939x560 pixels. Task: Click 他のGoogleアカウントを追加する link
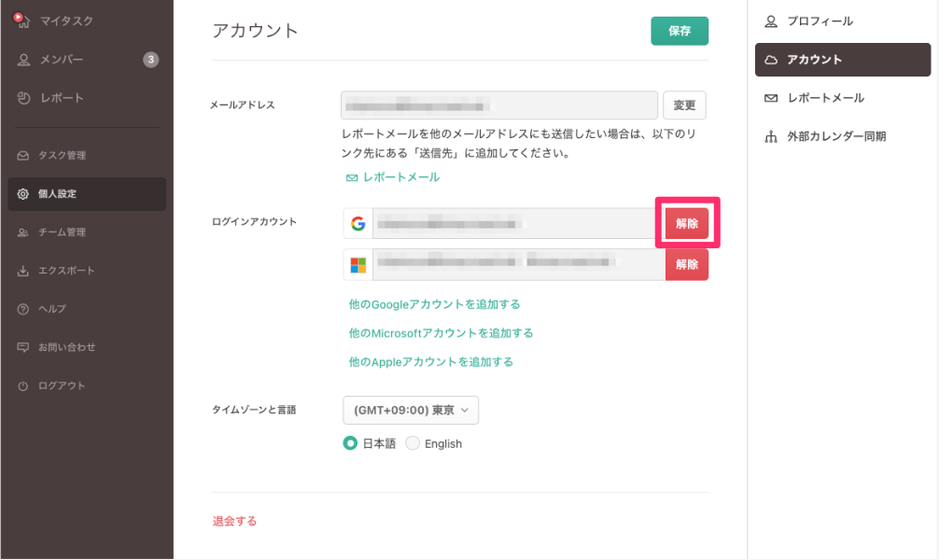pos(434,304)
